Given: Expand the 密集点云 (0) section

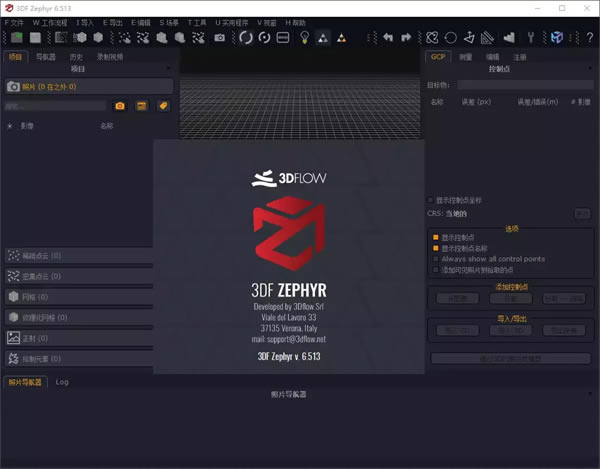Looking at the screenshot, I should pyautogui.click(x=79, y=276).
